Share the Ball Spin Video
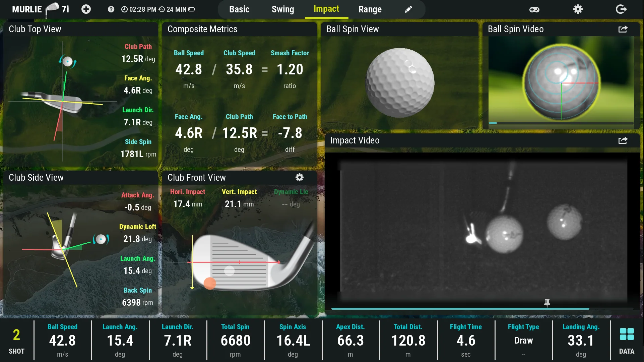 (x=623, y=29)
